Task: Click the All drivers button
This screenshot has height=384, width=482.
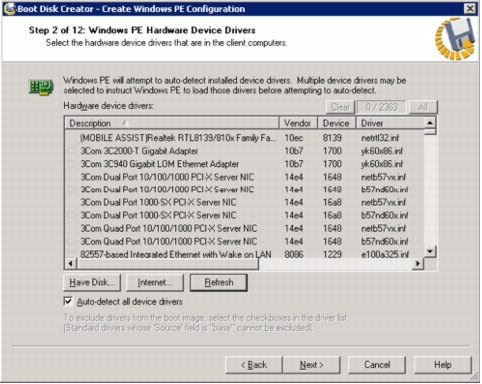Action: (x=423, y=107)
